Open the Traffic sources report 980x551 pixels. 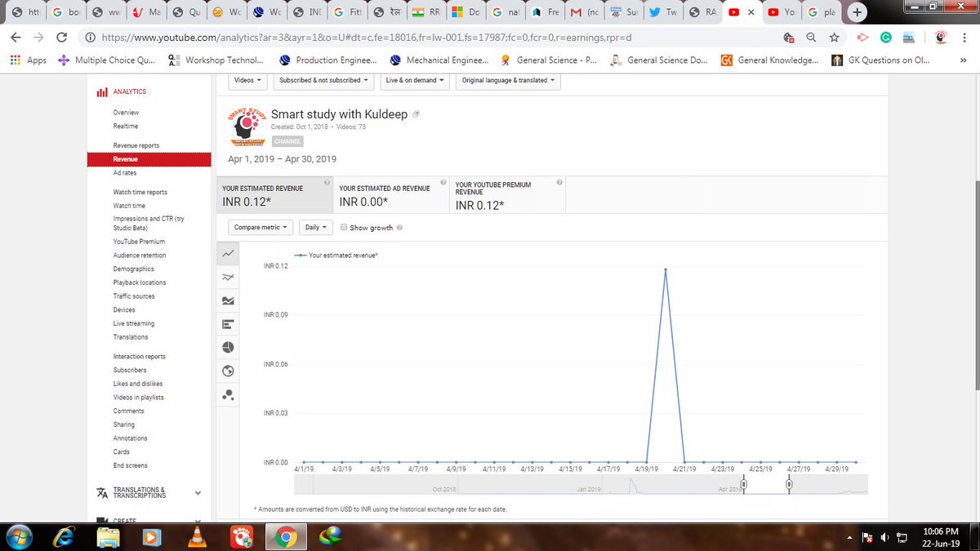point(134,296)
